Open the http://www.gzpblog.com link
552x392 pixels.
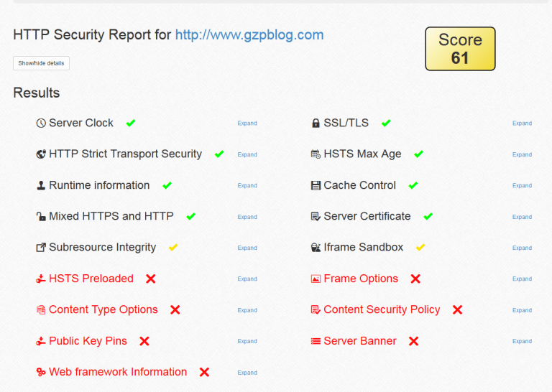click(249, 34)
